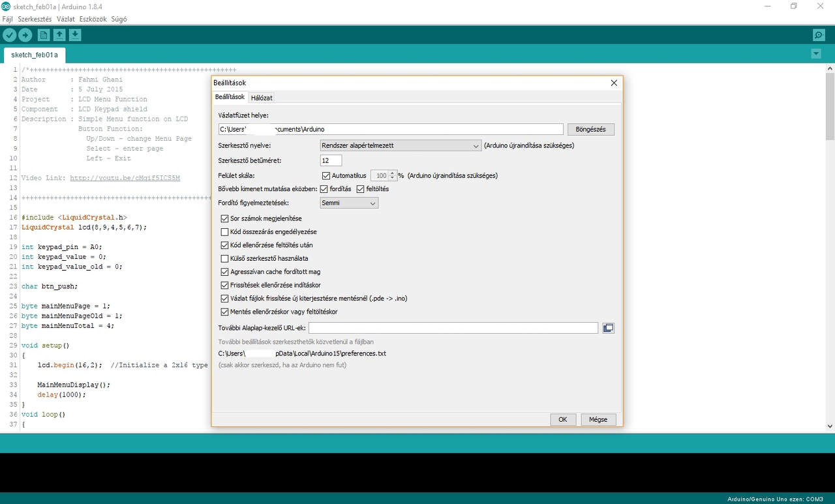
Task: Decrease interface scale with the down stepper arrow
Action: pos(393,178)
